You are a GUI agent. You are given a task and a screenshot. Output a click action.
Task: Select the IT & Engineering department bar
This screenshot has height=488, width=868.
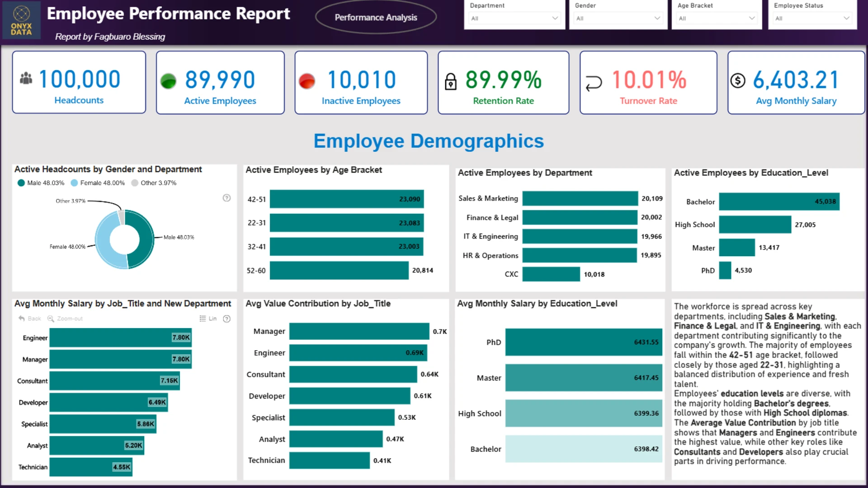coord(580,236)
